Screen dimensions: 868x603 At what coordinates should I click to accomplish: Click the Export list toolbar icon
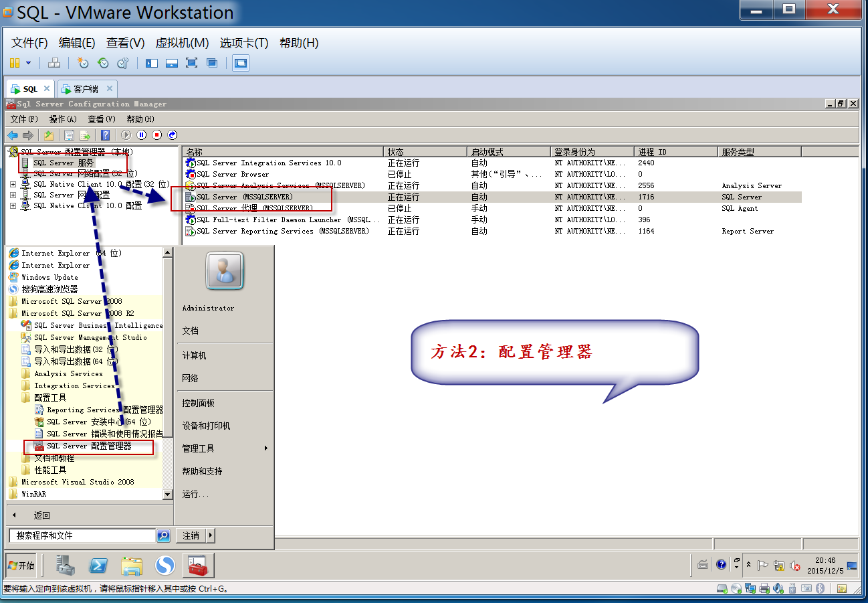tap(85, 135)
